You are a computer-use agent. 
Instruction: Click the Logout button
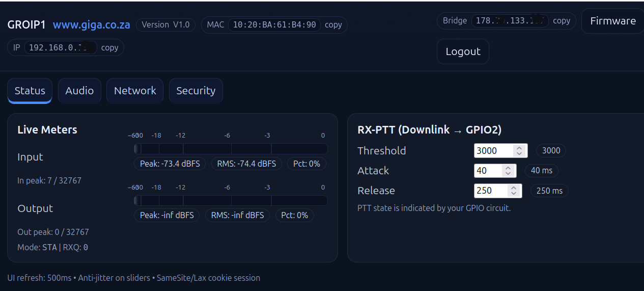click(463, 51)
